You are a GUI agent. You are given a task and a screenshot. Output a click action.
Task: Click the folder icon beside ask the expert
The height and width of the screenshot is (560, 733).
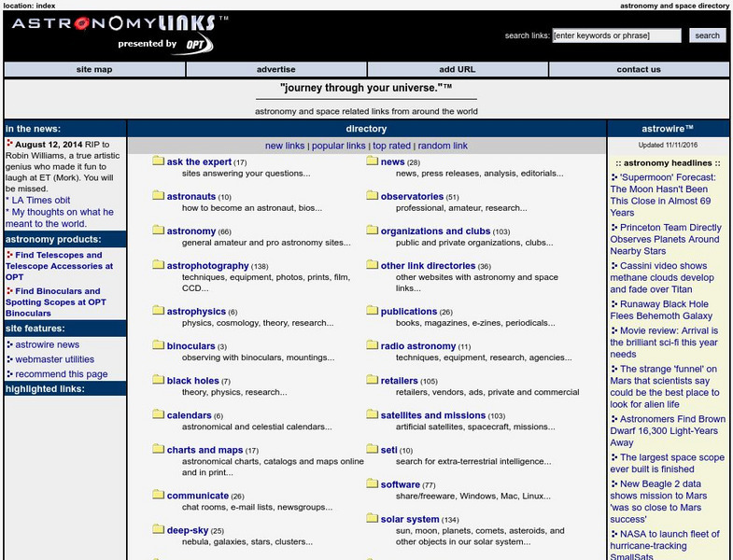[159, 161]
